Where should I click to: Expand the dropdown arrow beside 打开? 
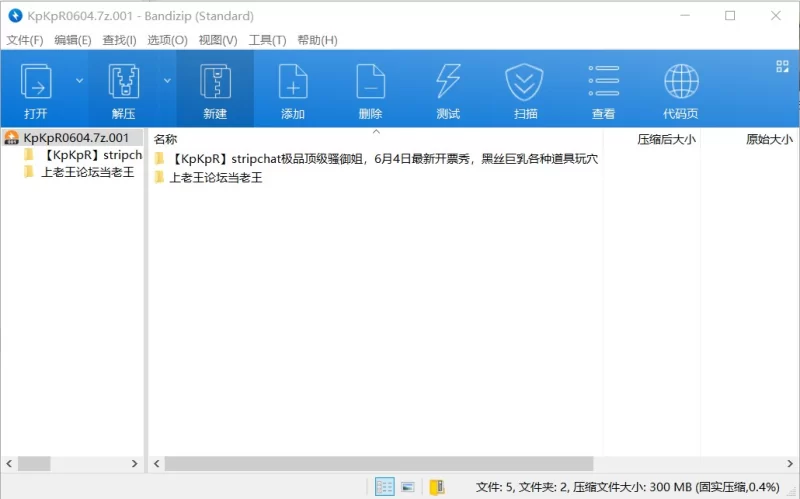(x=79, y=81)
